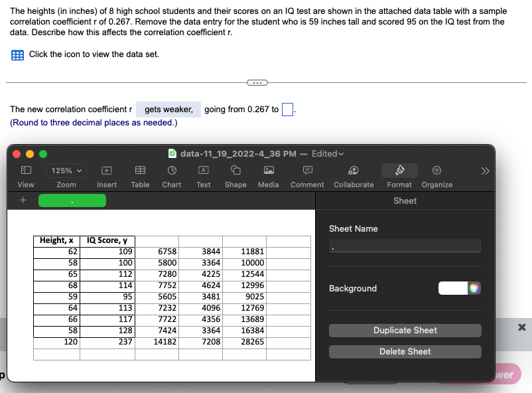Click the Duplicate Sheet button
This screenshot has width=532, height=393.
tap(405, 331)
